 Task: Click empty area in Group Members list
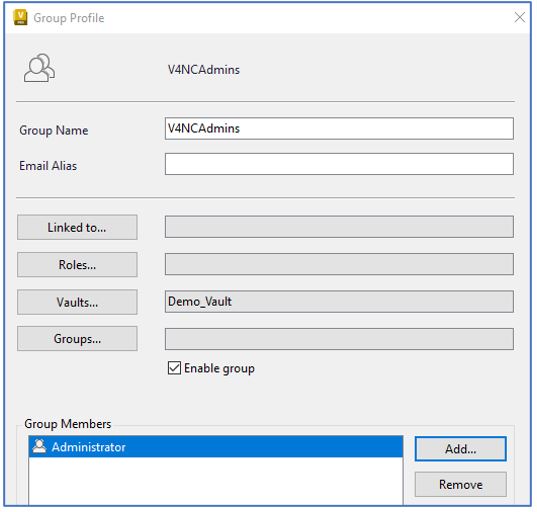(x=216, y=481)
